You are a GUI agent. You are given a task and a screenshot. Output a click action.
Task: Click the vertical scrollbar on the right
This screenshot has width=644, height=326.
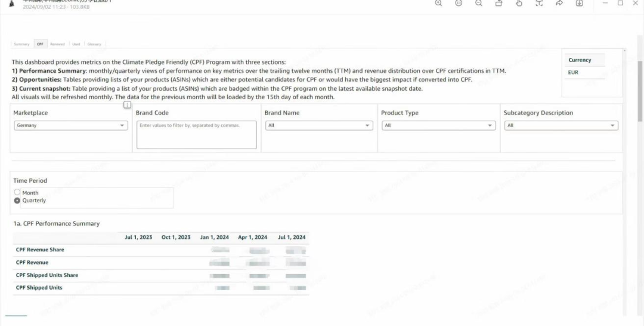click(x=640, y=90)
